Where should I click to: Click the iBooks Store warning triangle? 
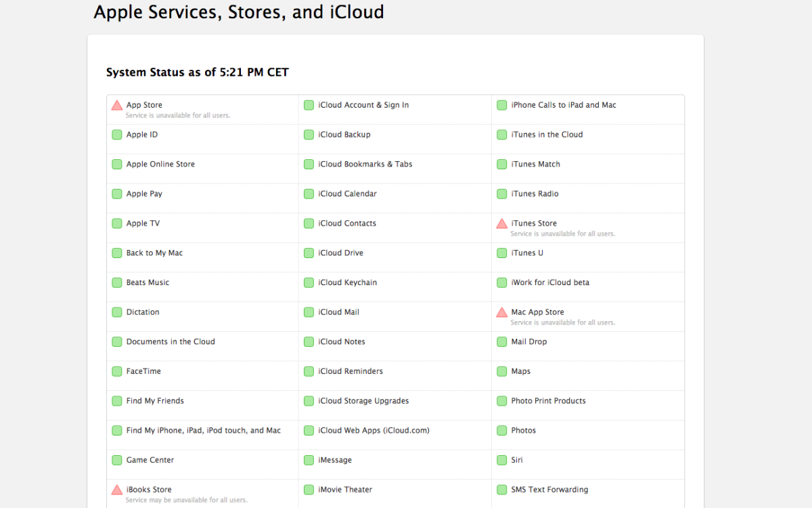116,490
